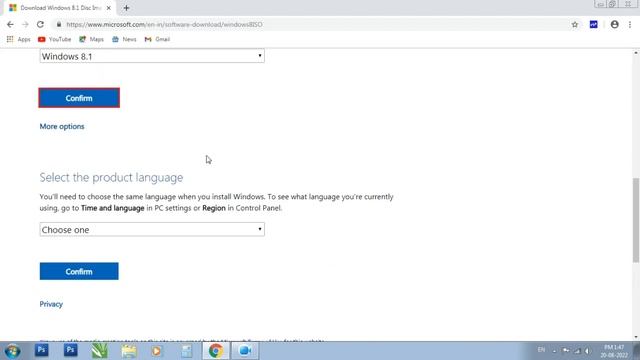The image size is (640, 360).
Task: Click the site padlock icon
Action: 59,24
